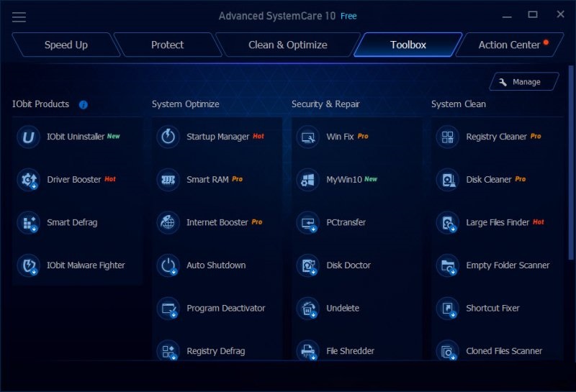This screenshot has width=576, height=392.
Task: Open the Driver Booster tool icon
Action: tap(28, 180)
